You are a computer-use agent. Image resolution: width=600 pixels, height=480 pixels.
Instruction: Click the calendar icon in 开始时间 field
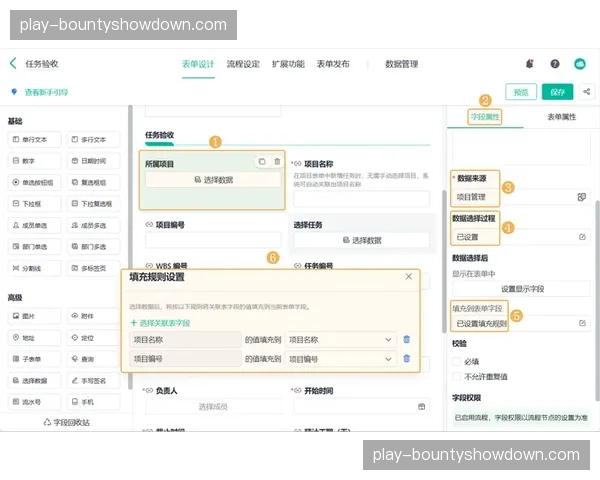tap(421, 407)
